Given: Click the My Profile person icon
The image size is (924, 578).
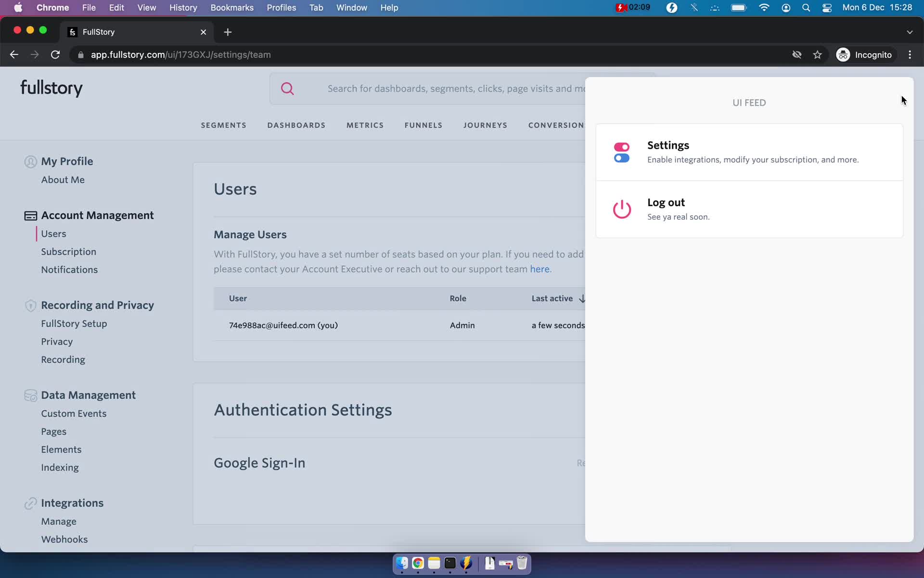Looking at the screenshot, I should 30,162.
